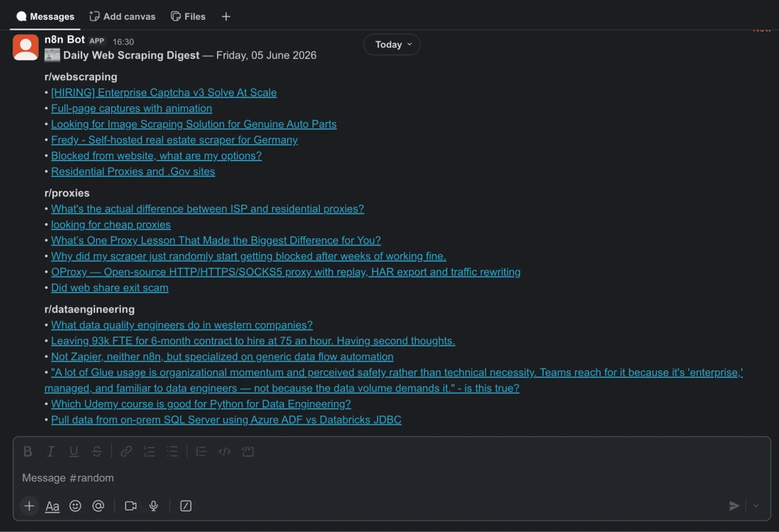
Task: Click the r/webscraping section heading
Action: pos(81,77)
